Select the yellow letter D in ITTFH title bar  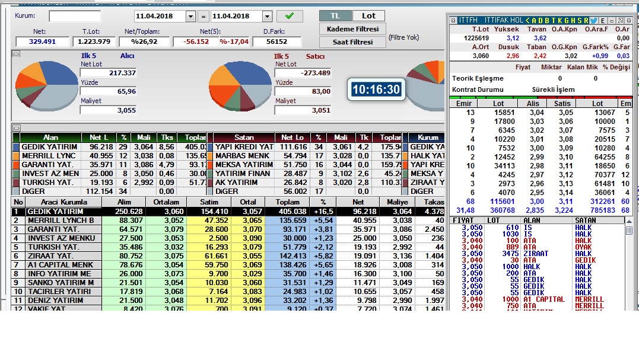541,20
